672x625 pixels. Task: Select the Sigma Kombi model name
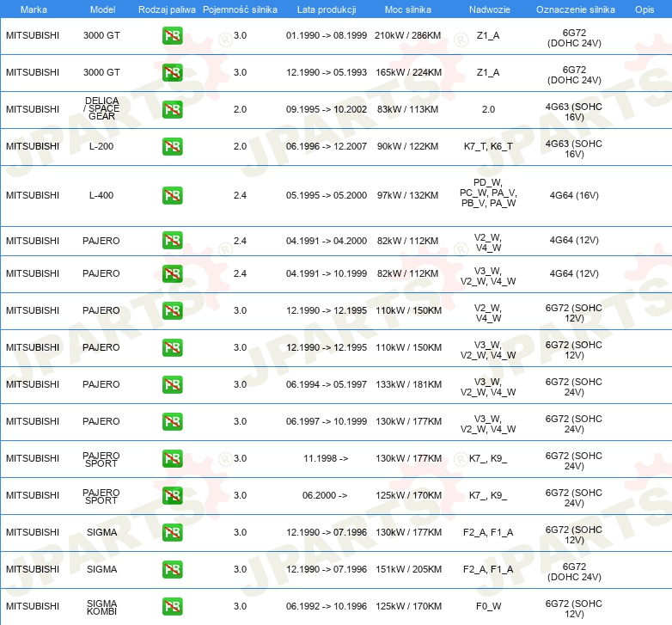(101, 606)
